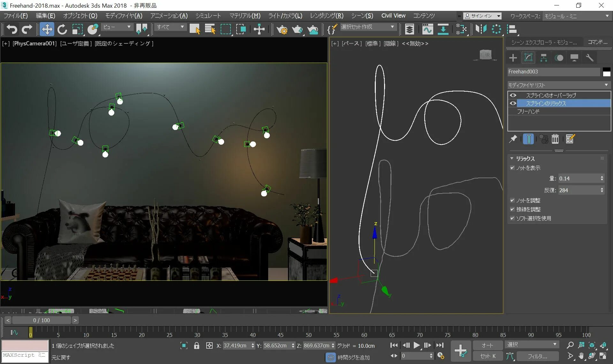Click the [PhysCamera001] viewport label
Viewport: 613px width, 364px height.
(x=34, y=43)
